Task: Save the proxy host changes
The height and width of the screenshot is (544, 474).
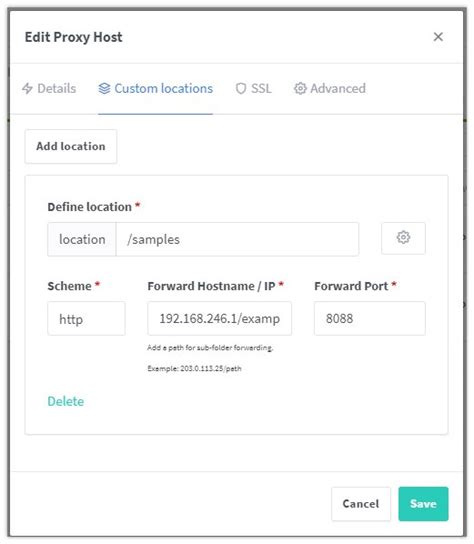Action: pos(423,504)
